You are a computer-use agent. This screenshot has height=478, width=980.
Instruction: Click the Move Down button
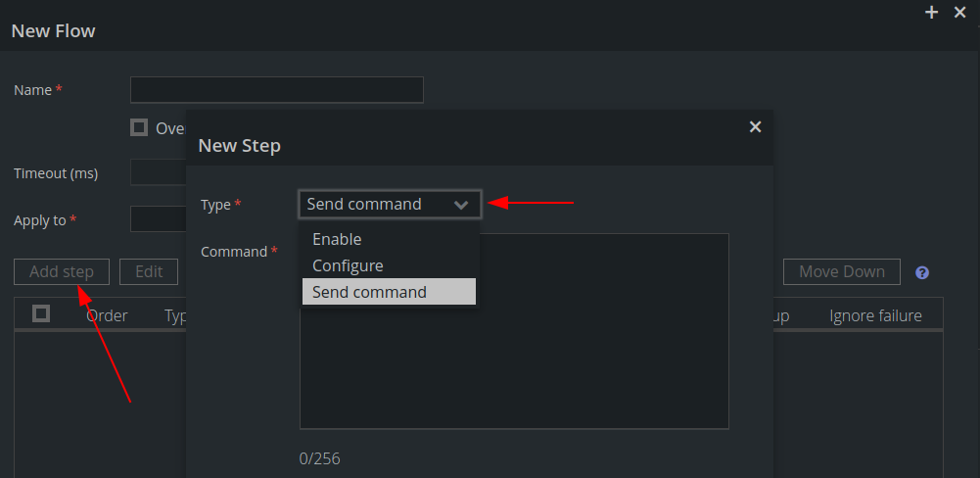tap(841, 271)
